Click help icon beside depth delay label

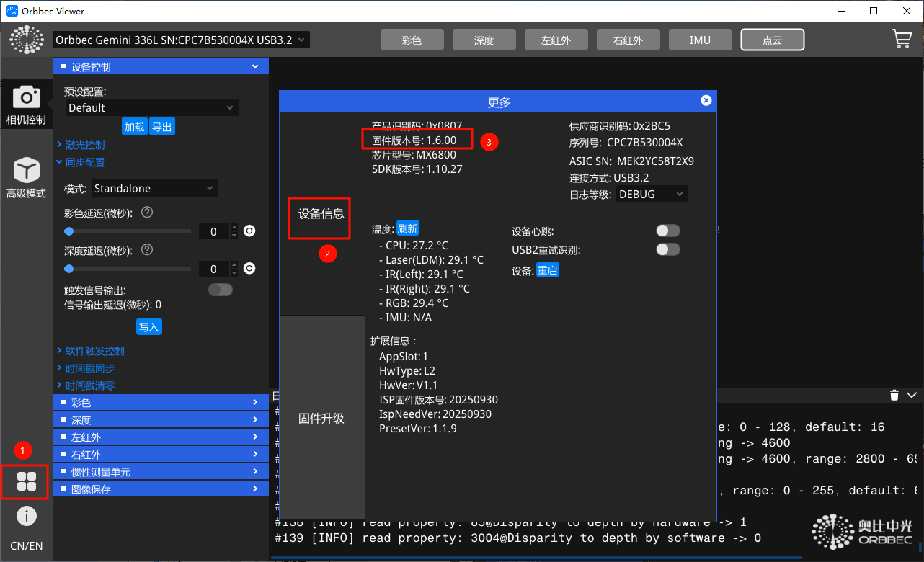coord(147,250)
